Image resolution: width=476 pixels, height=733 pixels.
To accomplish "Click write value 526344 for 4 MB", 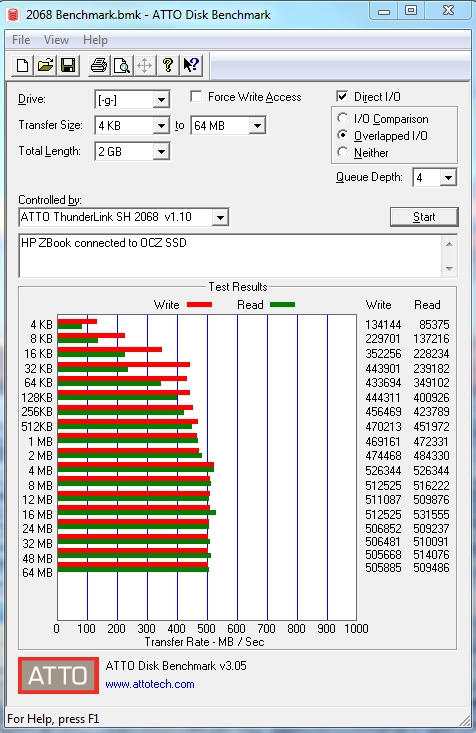I will pyautogui.click(x=383, y=471).
